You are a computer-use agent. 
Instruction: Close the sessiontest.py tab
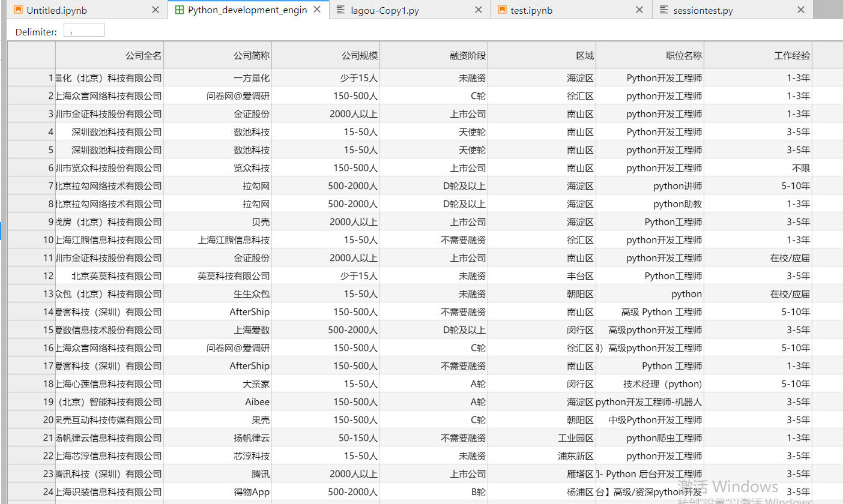801,10
